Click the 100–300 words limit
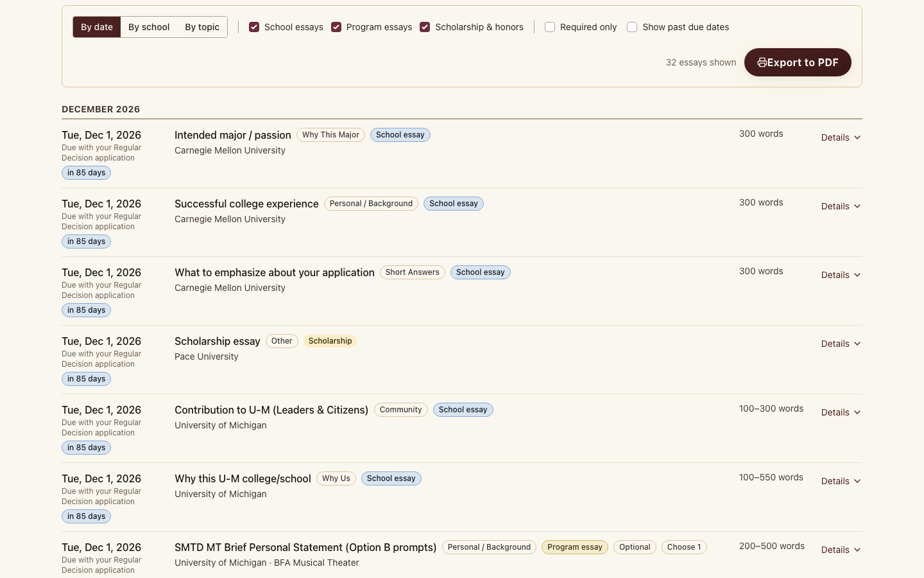Screen dimensions: 924x578 pyautogui.click(x=771, y=408)
